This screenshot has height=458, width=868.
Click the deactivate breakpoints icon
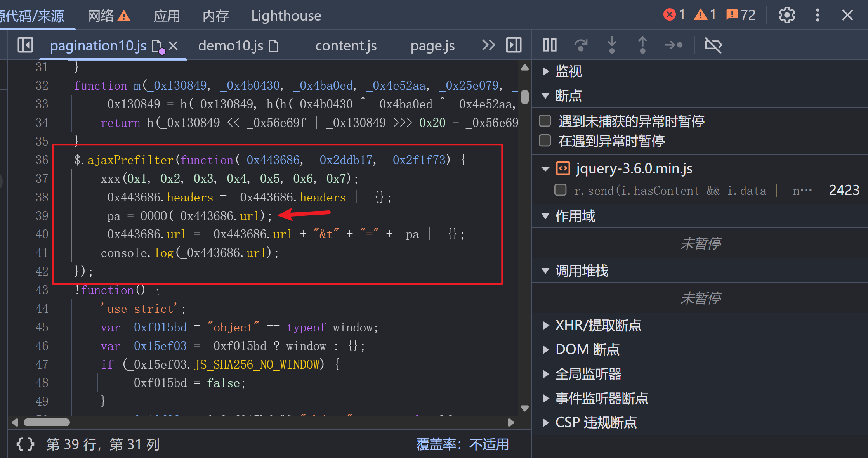(713, 45)
